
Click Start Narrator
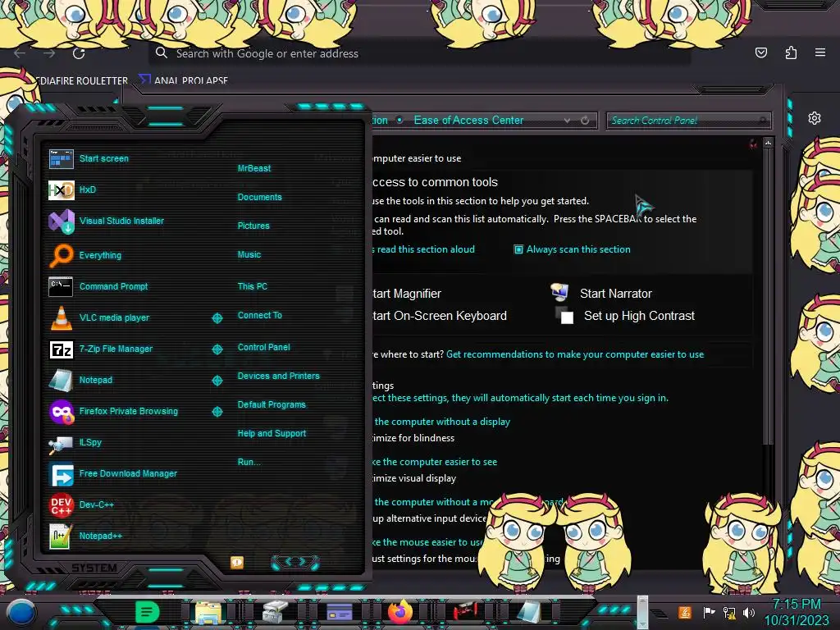click(x=615, y=294)
